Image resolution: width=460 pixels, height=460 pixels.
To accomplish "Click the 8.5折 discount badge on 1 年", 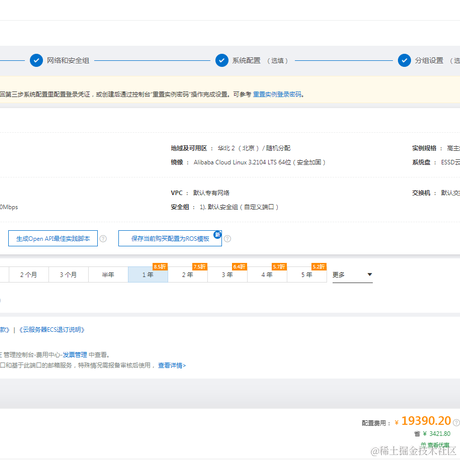I will 160,267.
